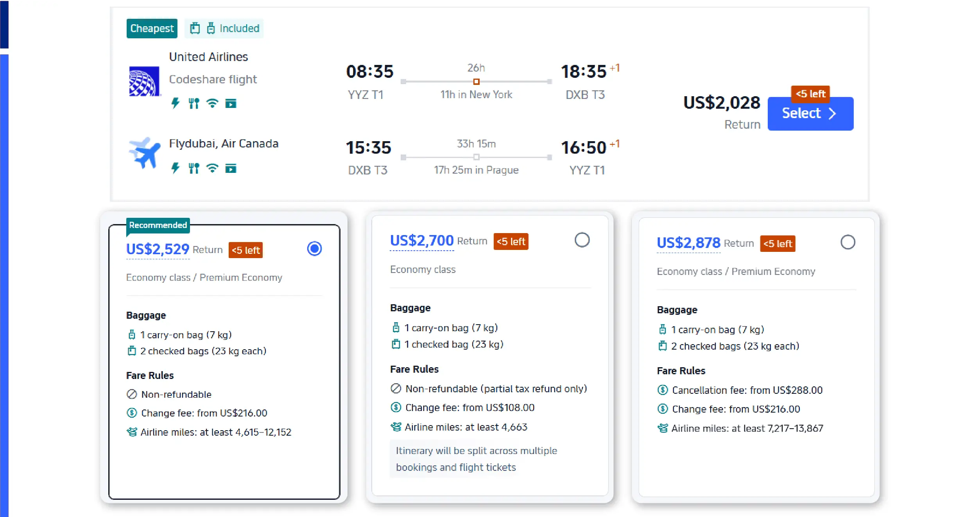Click the power outlet icon under United Airlines
The height and width of the screenshot is (517, 980).
[x=175, y=103]
